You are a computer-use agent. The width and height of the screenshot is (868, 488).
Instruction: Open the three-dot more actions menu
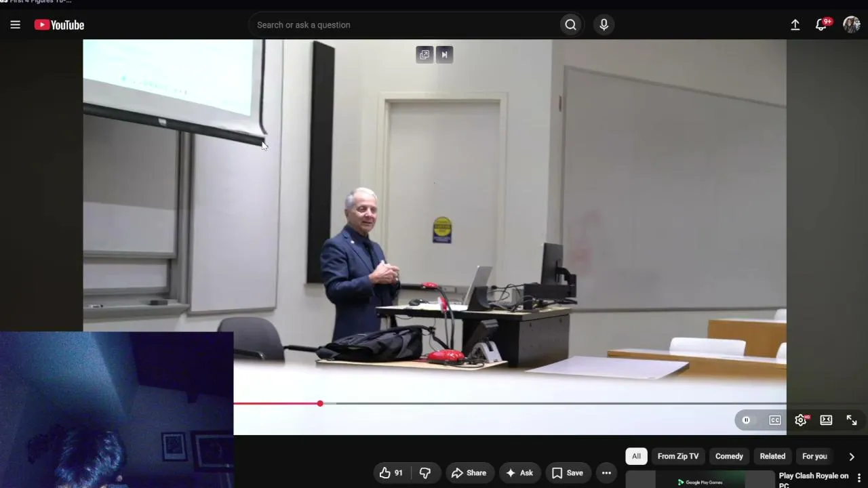(x=606, y=473)
